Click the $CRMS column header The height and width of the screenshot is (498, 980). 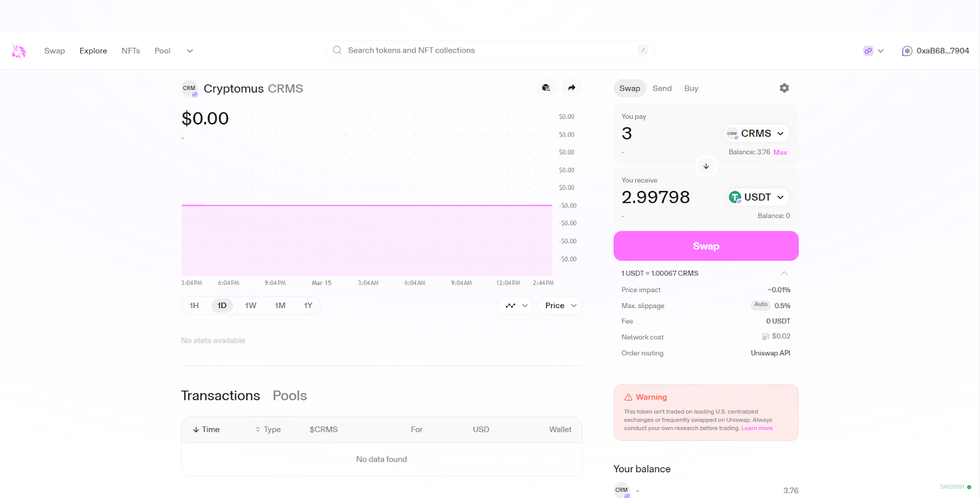[323, 429]
